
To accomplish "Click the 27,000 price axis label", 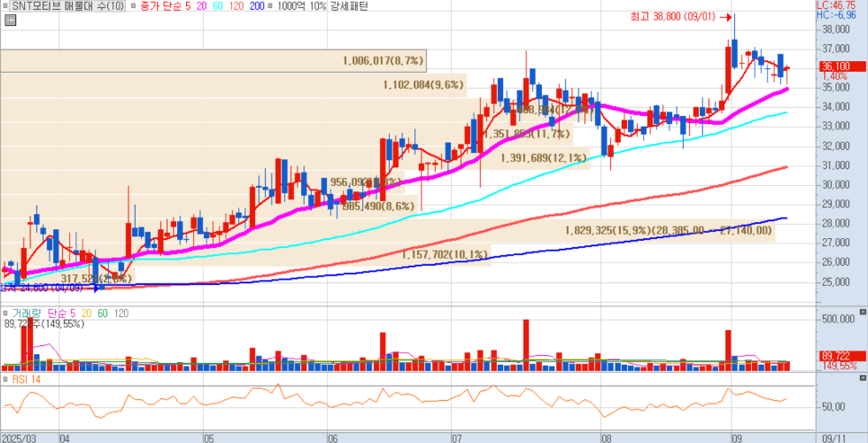I will (x=836, y=244).
